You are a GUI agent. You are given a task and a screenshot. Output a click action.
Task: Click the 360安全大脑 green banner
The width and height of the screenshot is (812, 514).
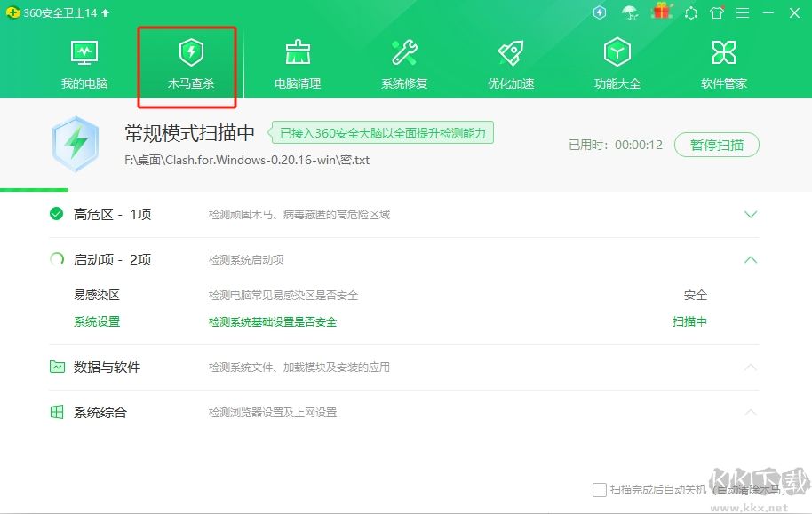pos(380,133)
